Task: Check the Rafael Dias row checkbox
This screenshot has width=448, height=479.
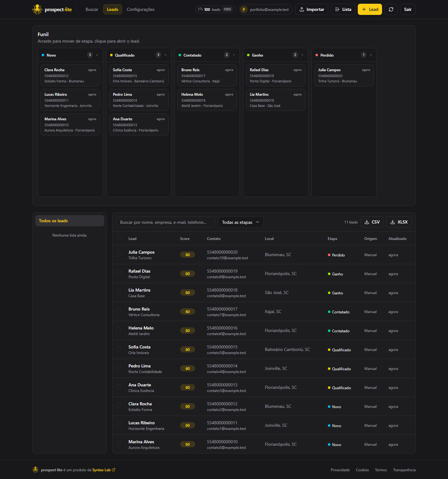Action: pyautogui.click(x=119, y=273)
